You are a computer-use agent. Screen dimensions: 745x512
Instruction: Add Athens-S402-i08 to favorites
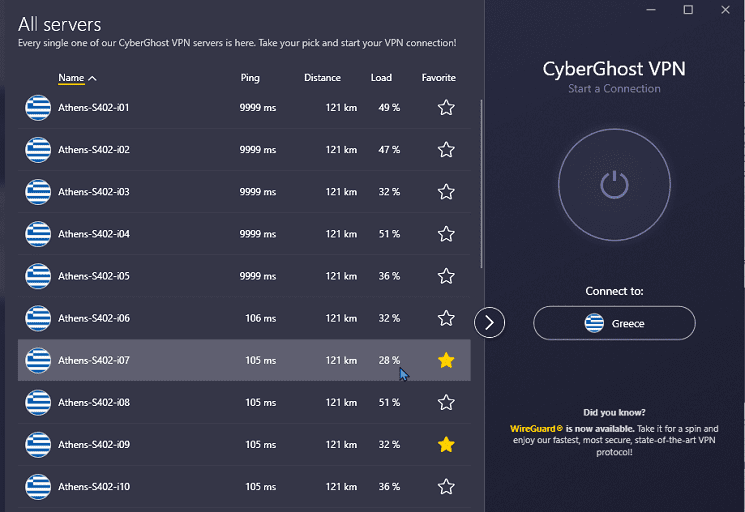446,403
